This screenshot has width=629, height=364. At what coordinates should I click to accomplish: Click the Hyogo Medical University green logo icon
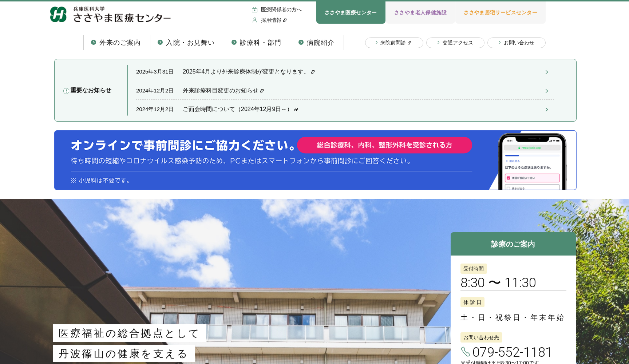pyautogui.click(x=58, y=14)
